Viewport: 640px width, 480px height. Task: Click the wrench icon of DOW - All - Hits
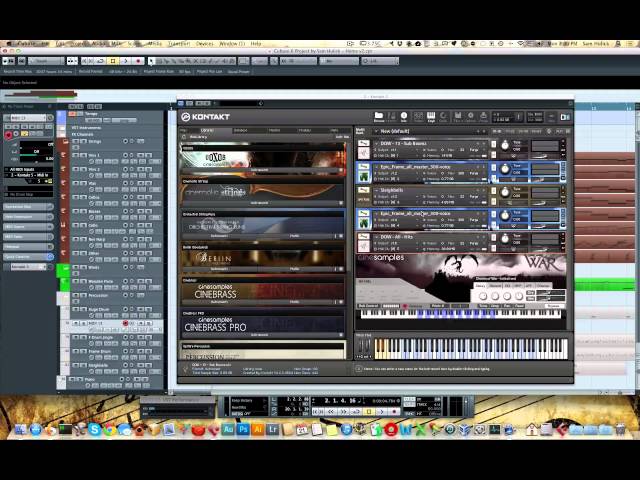pos(363,236)
